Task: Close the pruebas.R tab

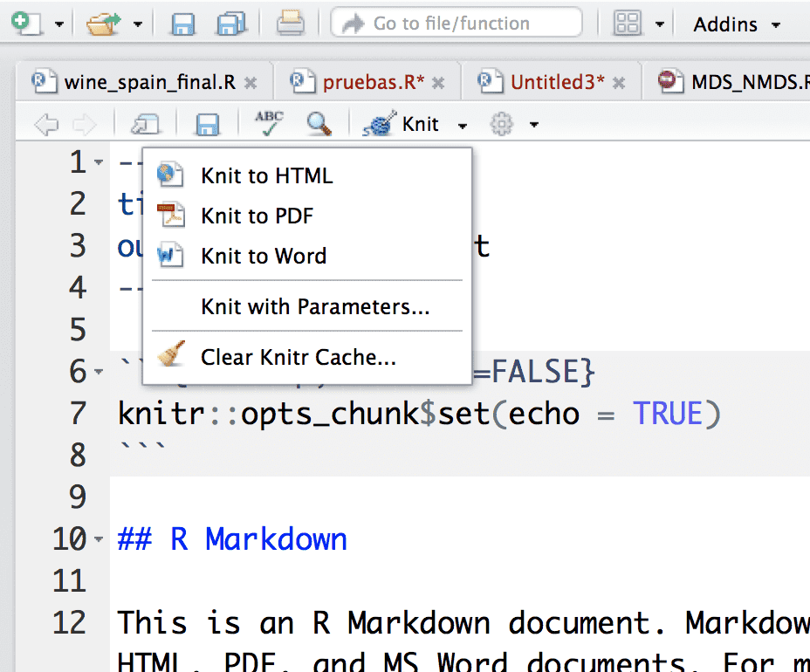Action: [438, 83]
